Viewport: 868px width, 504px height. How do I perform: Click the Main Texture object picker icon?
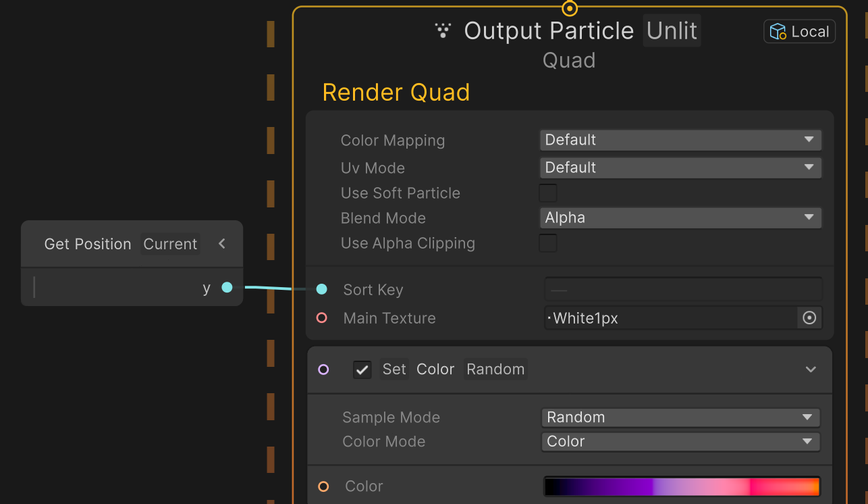[x=809, y=318]
